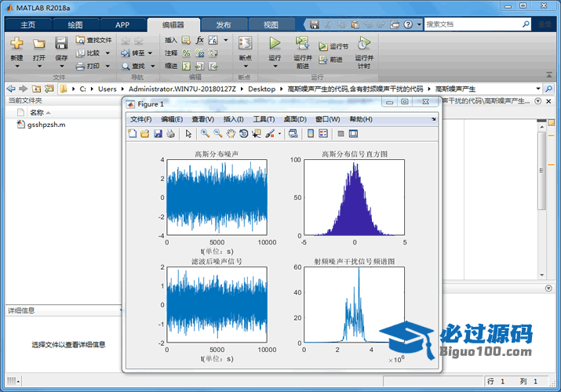Open a file with the 打开 folder icon
561x392 pixels.
point(39,43)
